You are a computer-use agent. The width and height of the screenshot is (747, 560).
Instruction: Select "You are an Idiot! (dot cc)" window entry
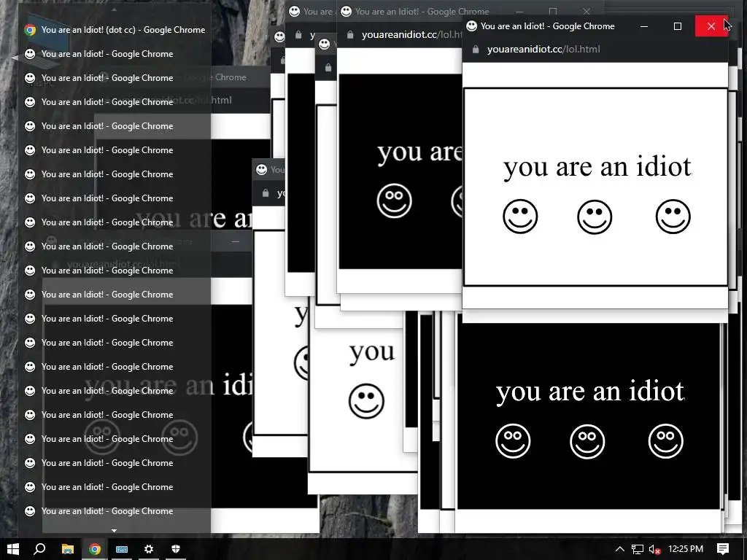115,29
